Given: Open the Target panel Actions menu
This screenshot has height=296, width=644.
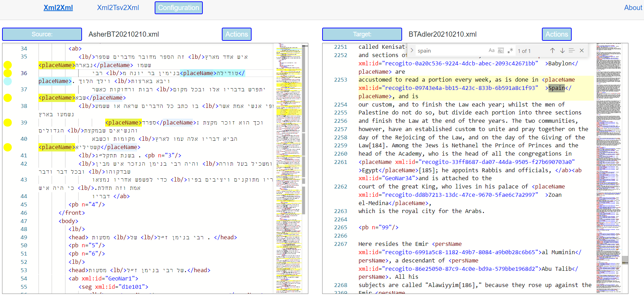Looking at the screenshot, I should tap(556, 34).
